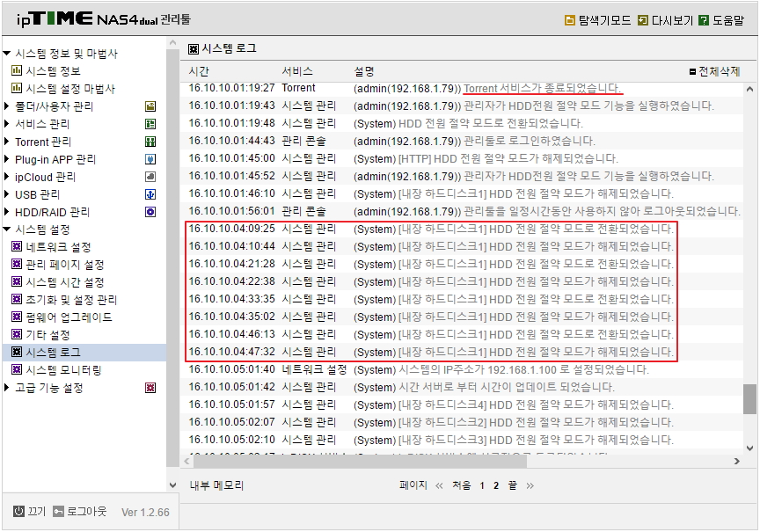
Task: Expand the HDD/RAID 관리 tree node
Action: click(7, 212)
